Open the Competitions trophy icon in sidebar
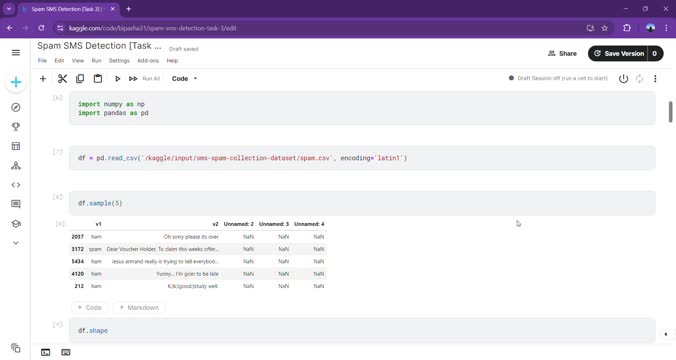The width and height of the screenshot is (676, 360). (x=16, y=127)
